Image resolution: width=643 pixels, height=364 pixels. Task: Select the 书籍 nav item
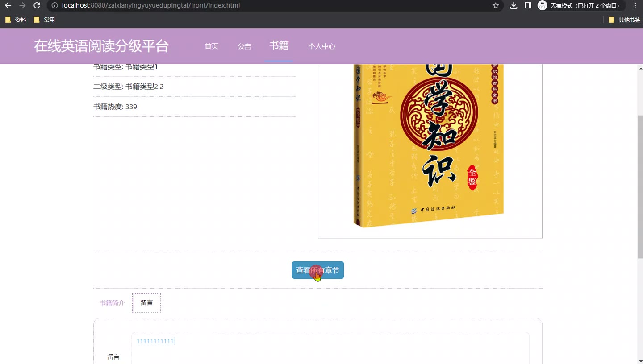[279, 45]
